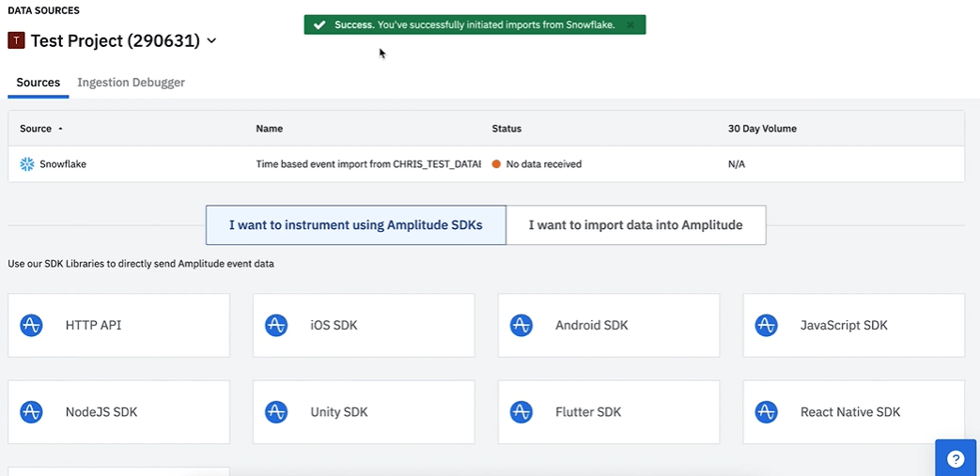The image size is (980, 476).
Task: Click the Amplitude icon on React Native SDK card
Action: pos(767,412)
